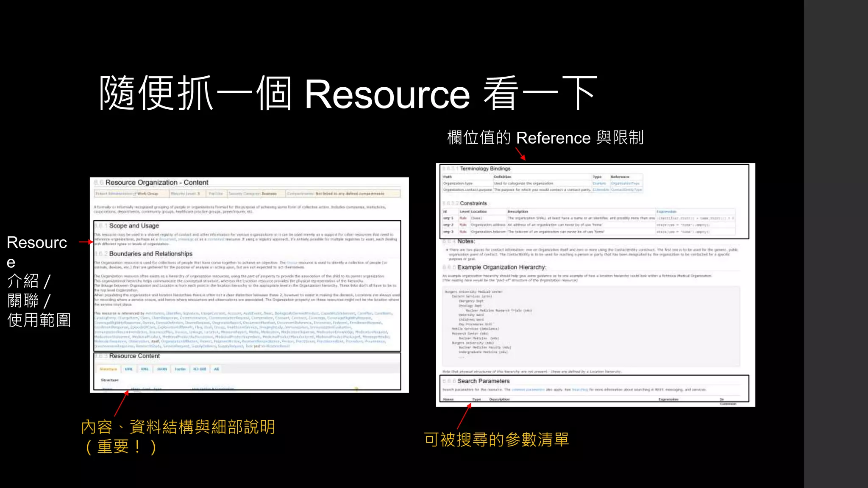The height and width of the screenshot is (488, 868).
Task: Click the Boundaries and Relationships heading
Action: pyautogui.click(x=151, y=254)
